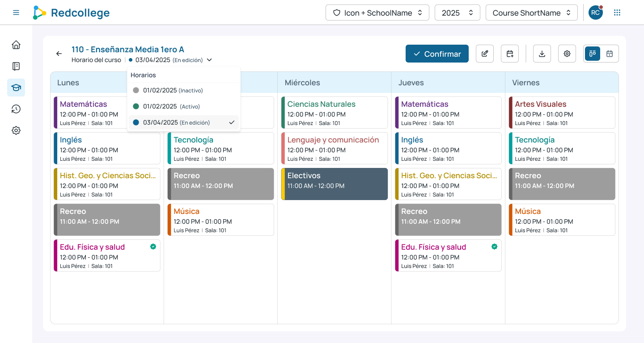The image size is (644, 343).
Task: Select the graduation cap sidebar icon
Action: [x=16, y=88]
